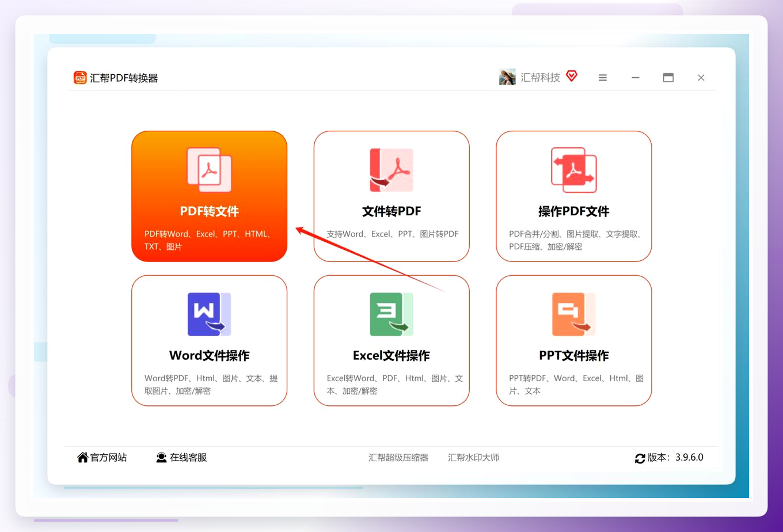Click the 汇帮科技 account name

540,77
